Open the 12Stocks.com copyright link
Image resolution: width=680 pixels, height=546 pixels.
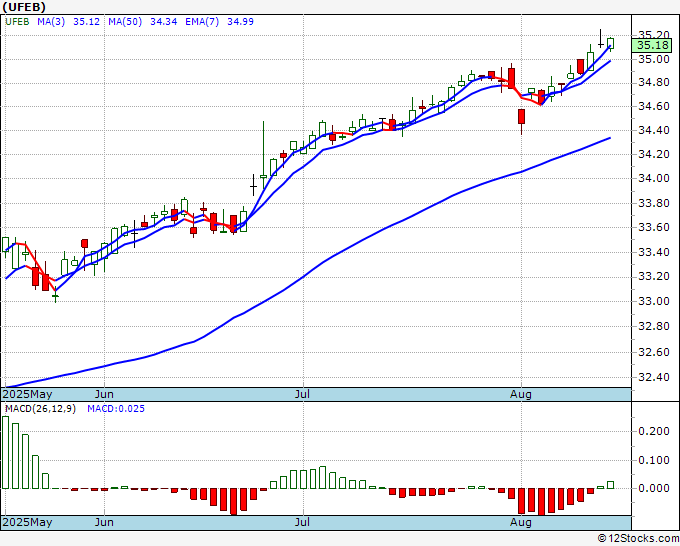coord(638,539)
